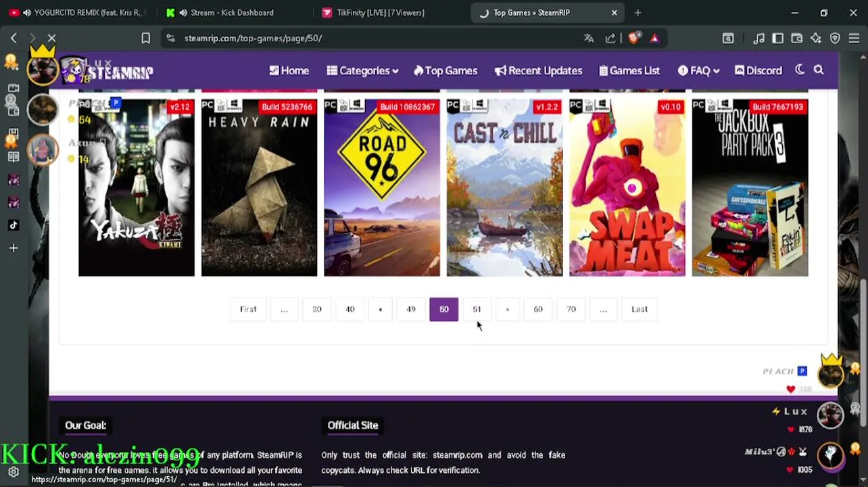This screenshot has width=868, height=487.
Task: Open site settings icon beside the URL
Action: (170, 39)
